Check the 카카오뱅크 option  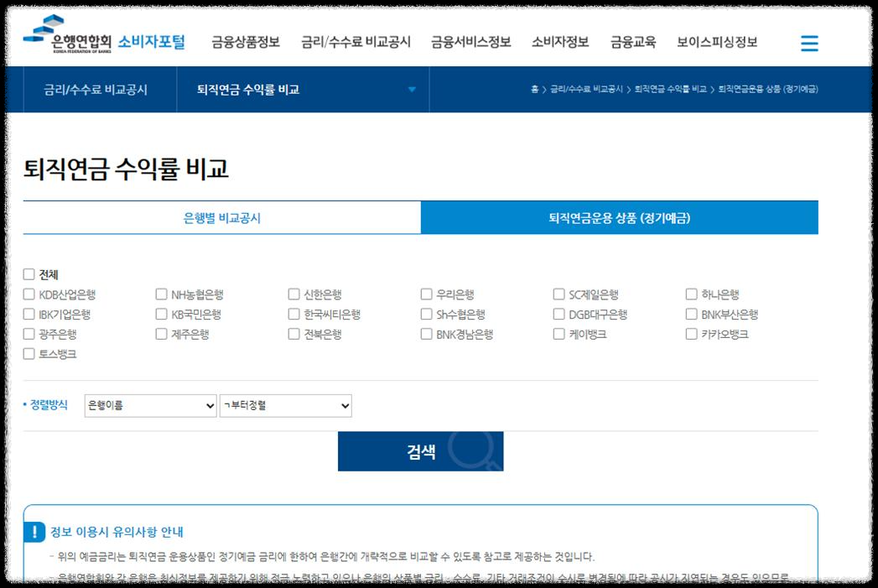(691, 335)
